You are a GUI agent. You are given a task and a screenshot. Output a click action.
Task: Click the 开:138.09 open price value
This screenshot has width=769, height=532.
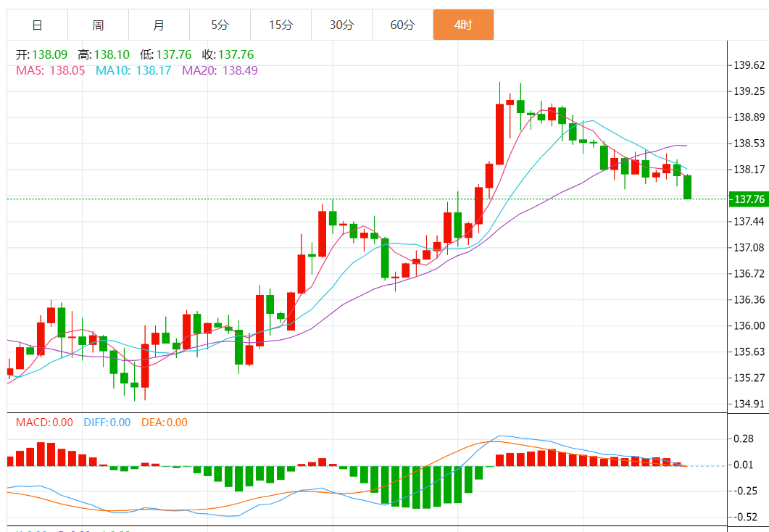[x=41, y=54]
